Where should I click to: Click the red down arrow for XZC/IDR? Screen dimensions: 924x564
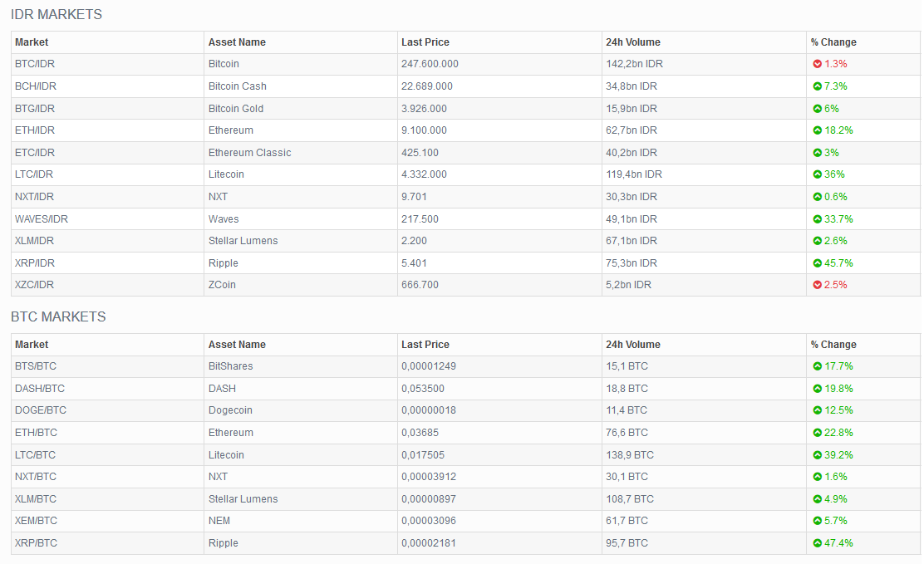[817, 285]
